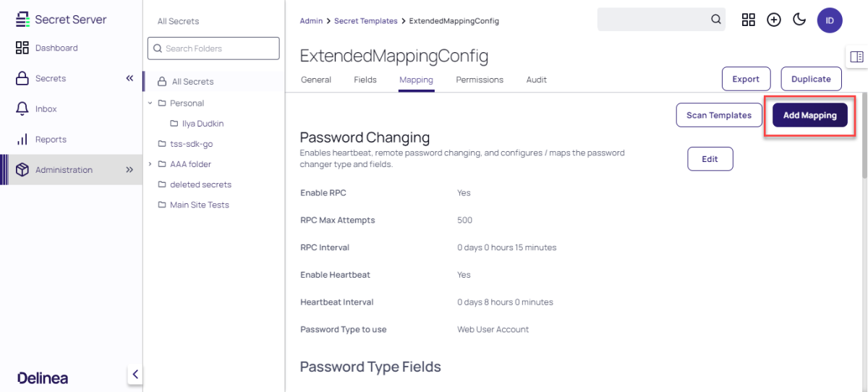This screenshot has width=868, height=392.
Task: Open the apps grid icon
Action: (x=749, y=20)
